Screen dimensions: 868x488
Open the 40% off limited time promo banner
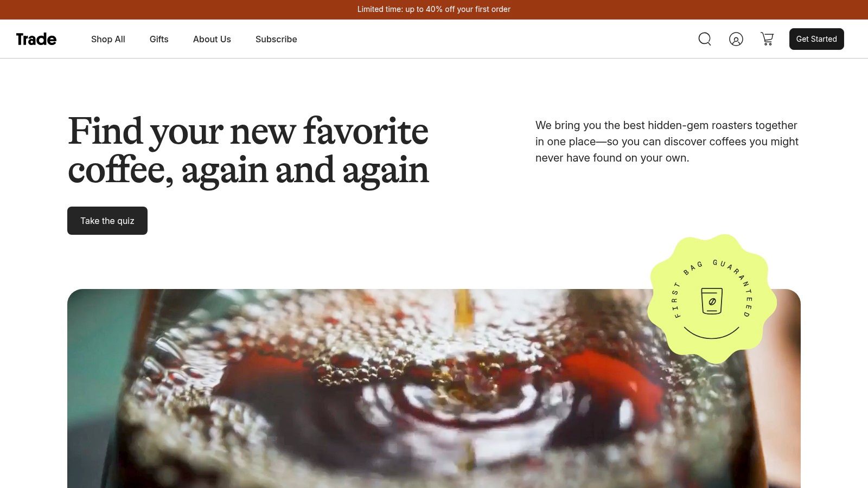point(434,9)
